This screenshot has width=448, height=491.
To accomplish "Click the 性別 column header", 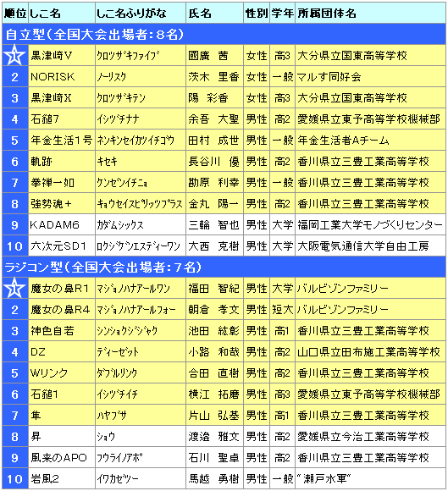I will 257,14.
